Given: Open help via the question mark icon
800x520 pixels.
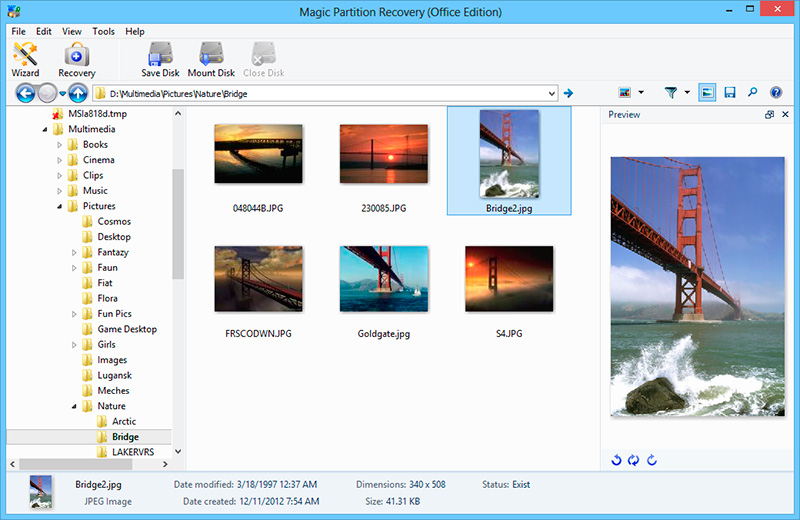Looking at the screenshot, I should pyautogui.click(x=776, y=92).
